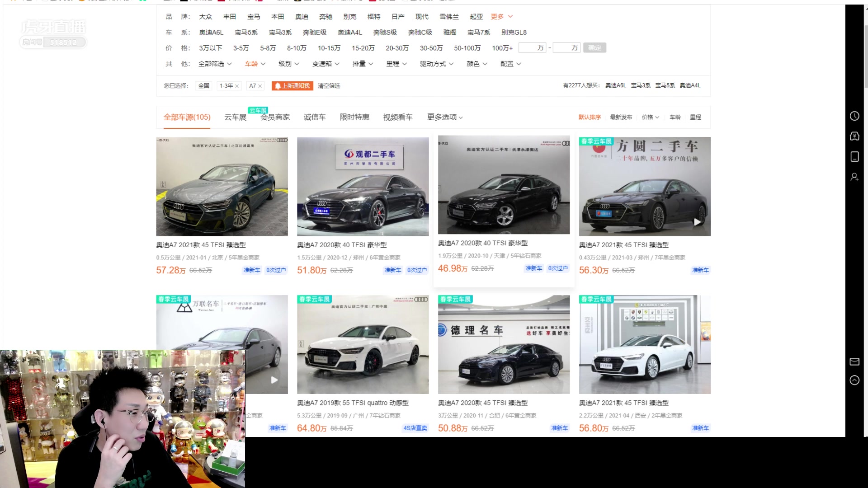Viewport: 868px width, 488px height.
Task: Click the car comparison sidebar icon
Action: 854,136
